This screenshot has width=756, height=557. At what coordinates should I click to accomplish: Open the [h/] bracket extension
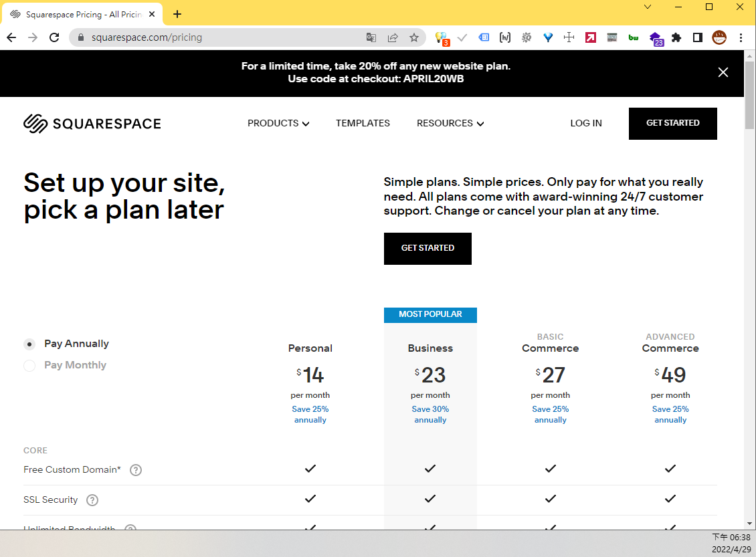click(505, 37)
